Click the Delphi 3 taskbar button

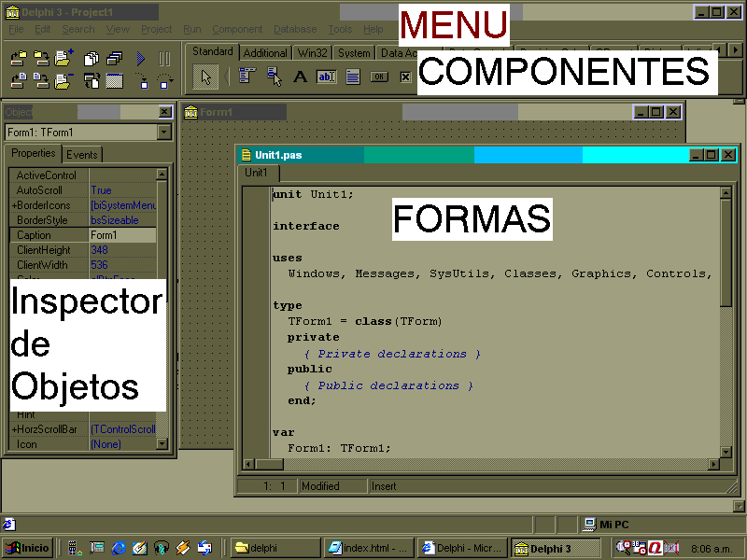[x=555, y=548]
